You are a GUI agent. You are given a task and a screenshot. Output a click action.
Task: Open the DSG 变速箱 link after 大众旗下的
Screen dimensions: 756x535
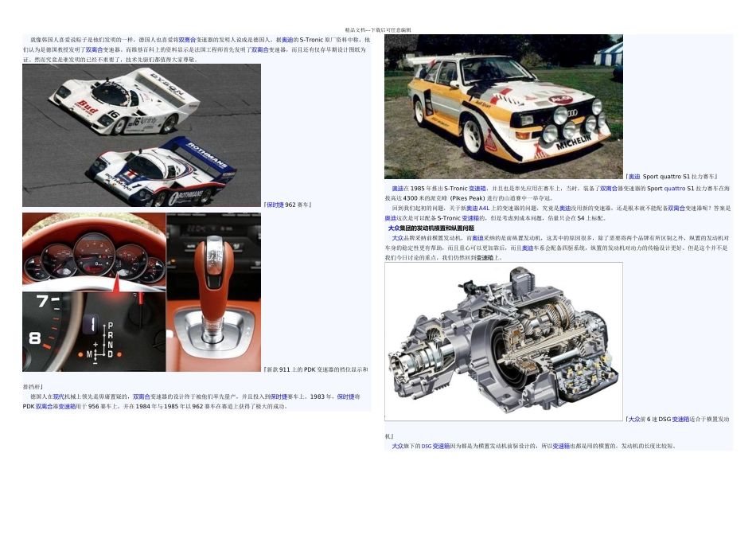click(x=435, y=447)
